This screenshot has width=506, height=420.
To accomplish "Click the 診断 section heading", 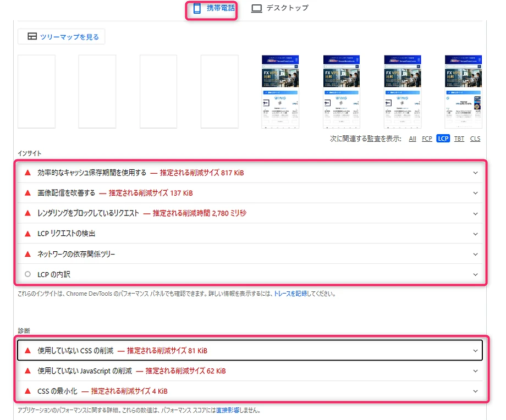I will [24, 330].
